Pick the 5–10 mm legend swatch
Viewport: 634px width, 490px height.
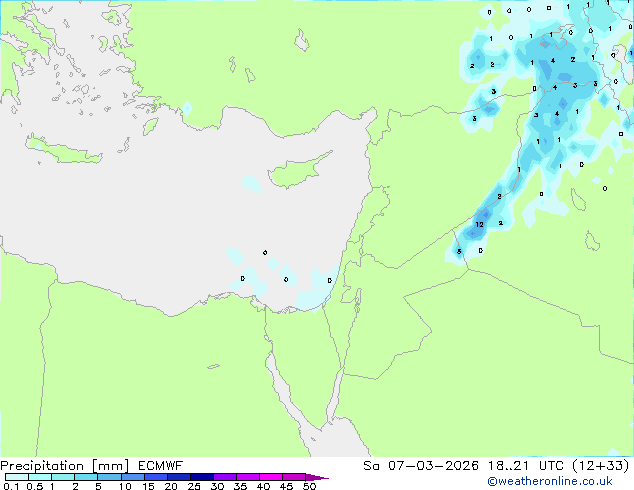[109, 477]
